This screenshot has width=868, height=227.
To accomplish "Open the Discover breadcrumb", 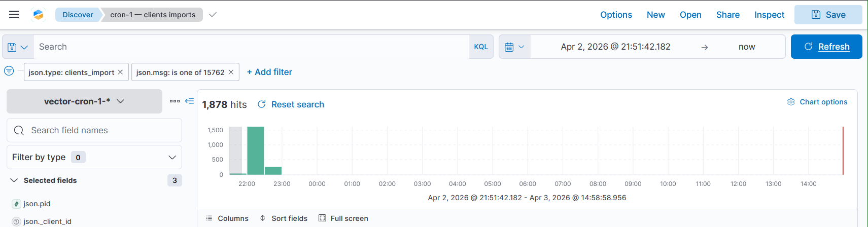I will pos(78,15).
